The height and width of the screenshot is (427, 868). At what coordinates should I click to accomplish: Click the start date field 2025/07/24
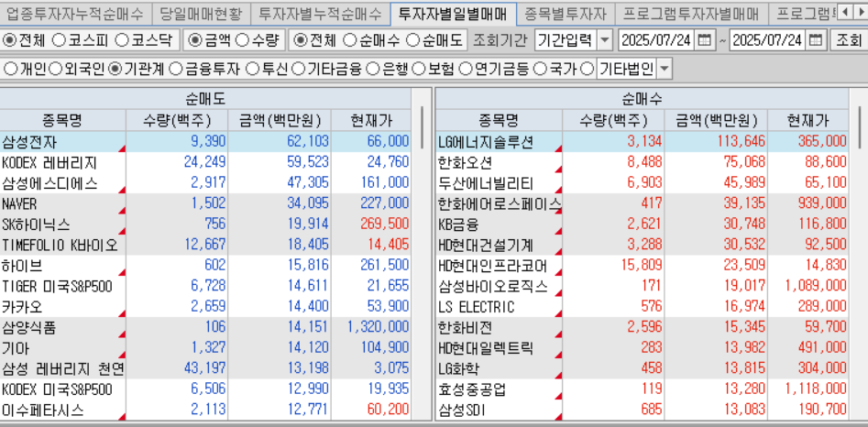(656, 40)
